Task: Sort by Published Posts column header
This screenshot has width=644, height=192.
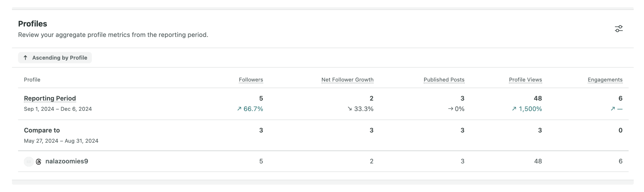Action: [444, 80]
